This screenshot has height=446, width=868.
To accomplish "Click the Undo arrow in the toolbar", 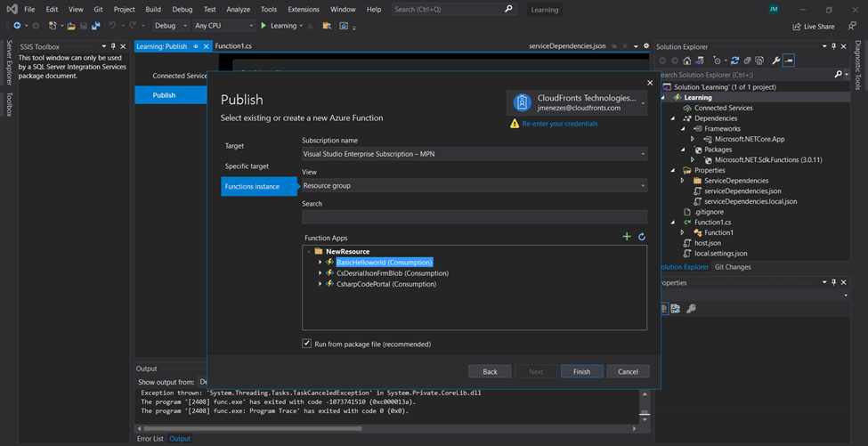I will (112, 26).
